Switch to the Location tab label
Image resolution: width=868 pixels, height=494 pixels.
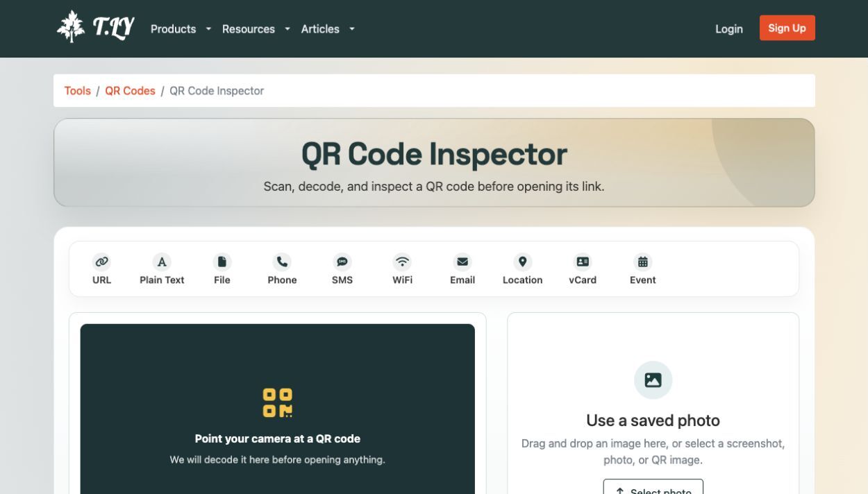[x=522, y=280]
